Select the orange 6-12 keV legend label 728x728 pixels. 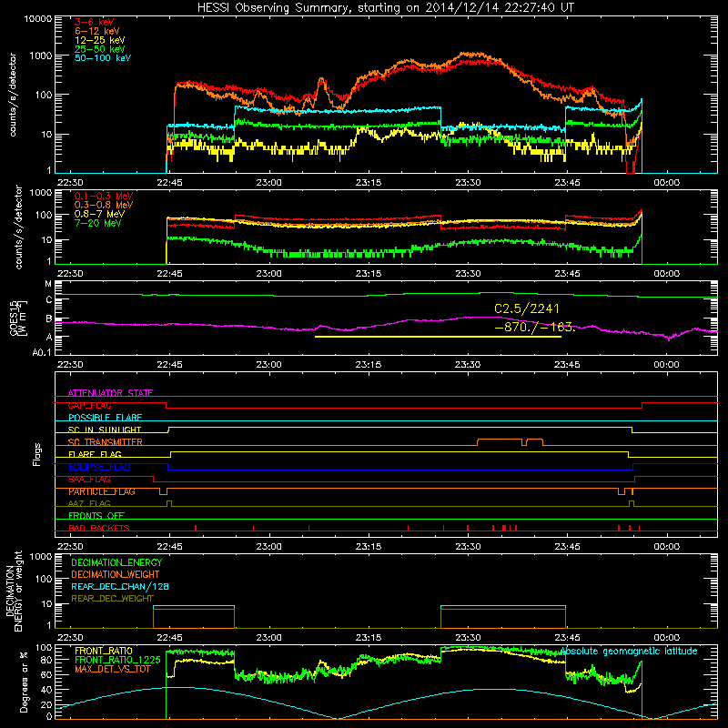(97, 31)
